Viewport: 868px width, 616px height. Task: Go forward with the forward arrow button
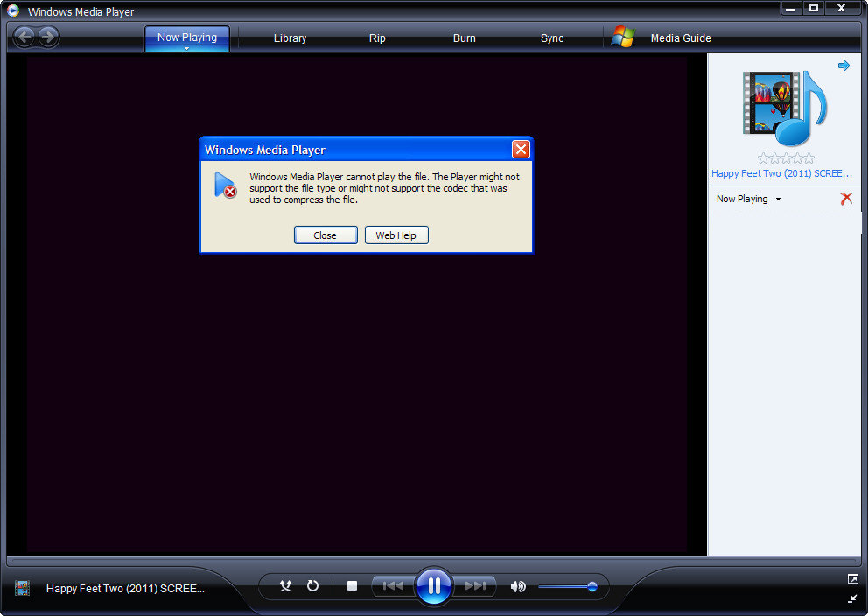coord(49,37)
